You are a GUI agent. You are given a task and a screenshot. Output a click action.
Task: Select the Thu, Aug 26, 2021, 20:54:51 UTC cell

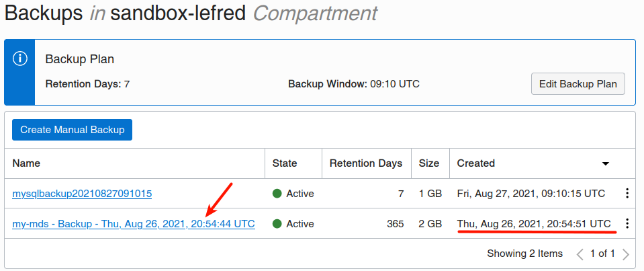tap(534, 223)
